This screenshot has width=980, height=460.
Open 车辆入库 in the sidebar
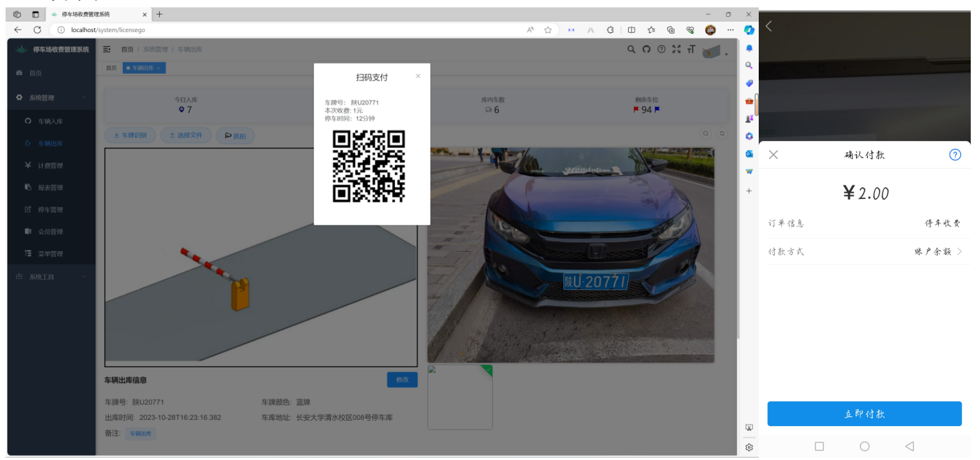[51, 121]
